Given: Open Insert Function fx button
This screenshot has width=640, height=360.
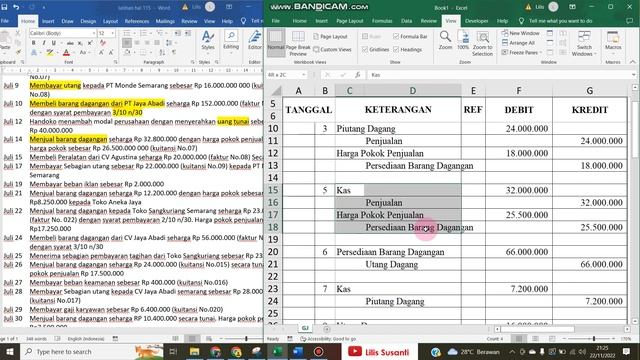Looking at the screenshot, I should tap(357, 75).
